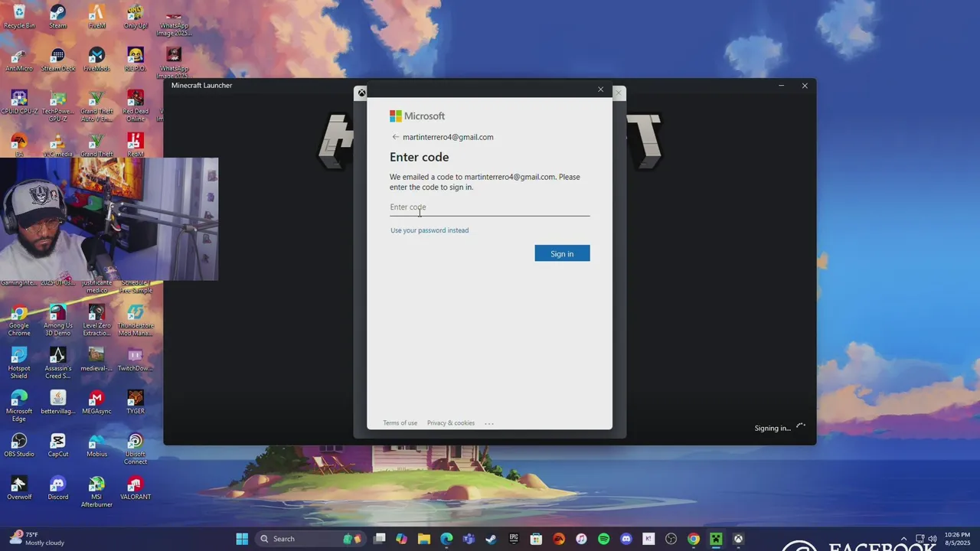Close the Microsoft sign-in dialog
Image resolution: width=980 pixels, height=551 pixels.
coord(600,90)
